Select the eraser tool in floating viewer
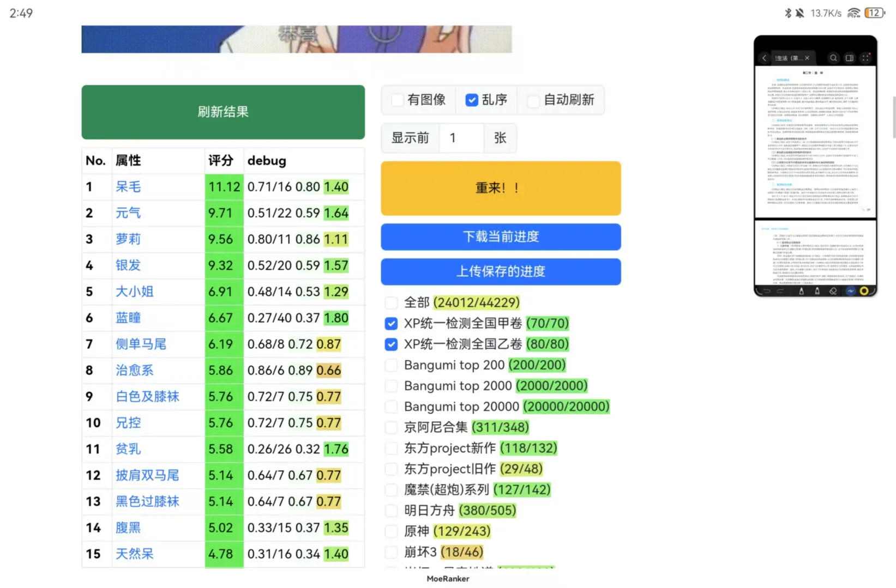The width and height of the screenshot is (896, 588). click(833, 291)
